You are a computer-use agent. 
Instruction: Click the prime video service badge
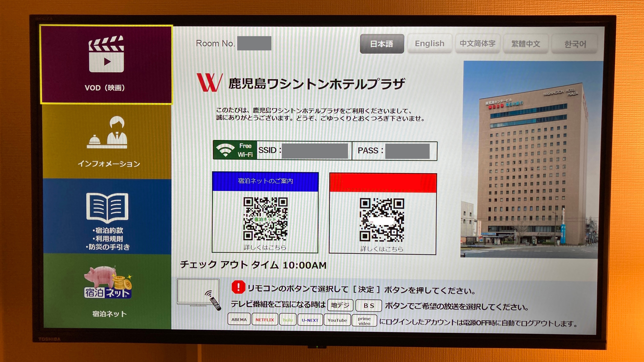pos(364,321)
